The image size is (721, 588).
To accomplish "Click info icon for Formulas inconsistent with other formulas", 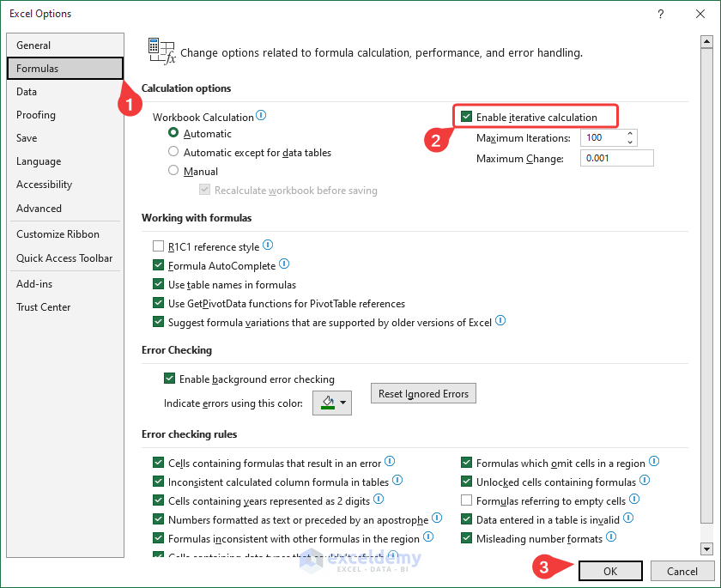I will 428,536.
